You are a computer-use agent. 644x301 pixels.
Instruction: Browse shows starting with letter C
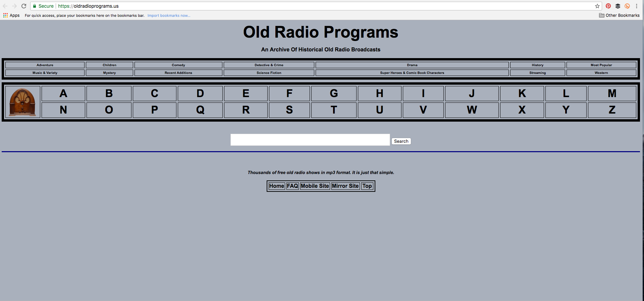point(155,93)
